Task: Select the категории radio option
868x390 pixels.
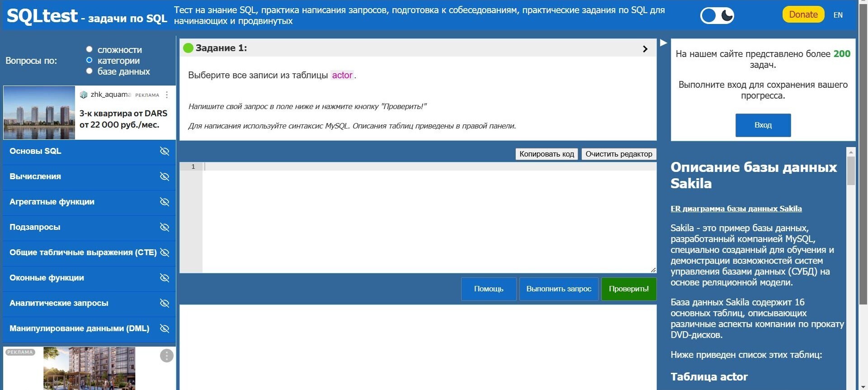Action: pyautogui.click(x=89, y=60)
